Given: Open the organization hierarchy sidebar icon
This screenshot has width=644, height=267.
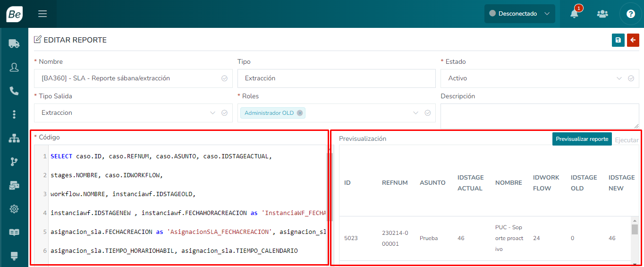Looking at the screenshot, I should pos(14,138).
